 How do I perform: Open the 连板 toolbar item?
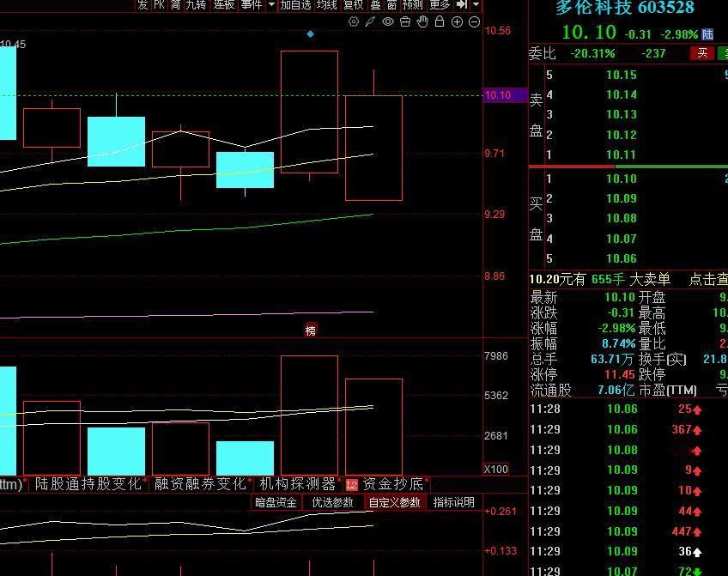(x=224, y=5)
